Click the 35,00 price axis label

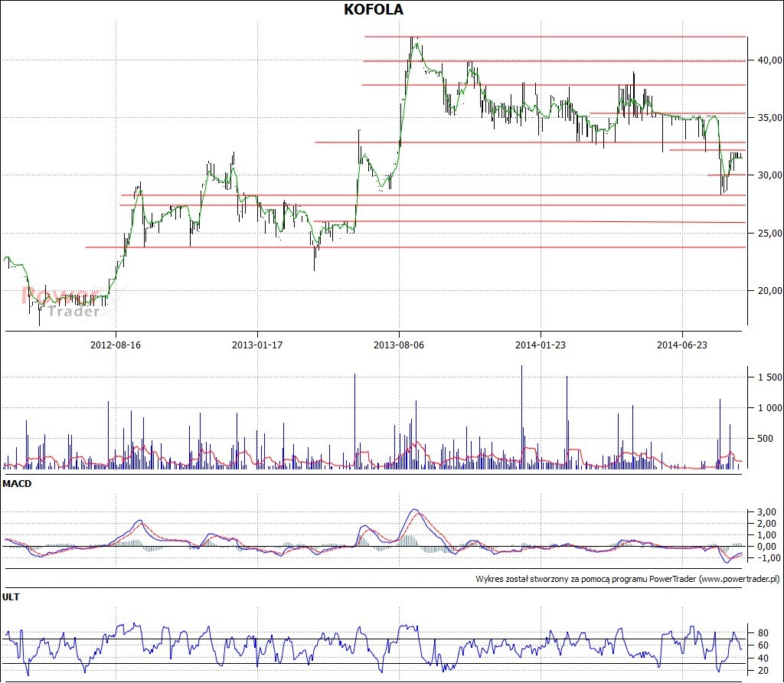coord(770,117)
